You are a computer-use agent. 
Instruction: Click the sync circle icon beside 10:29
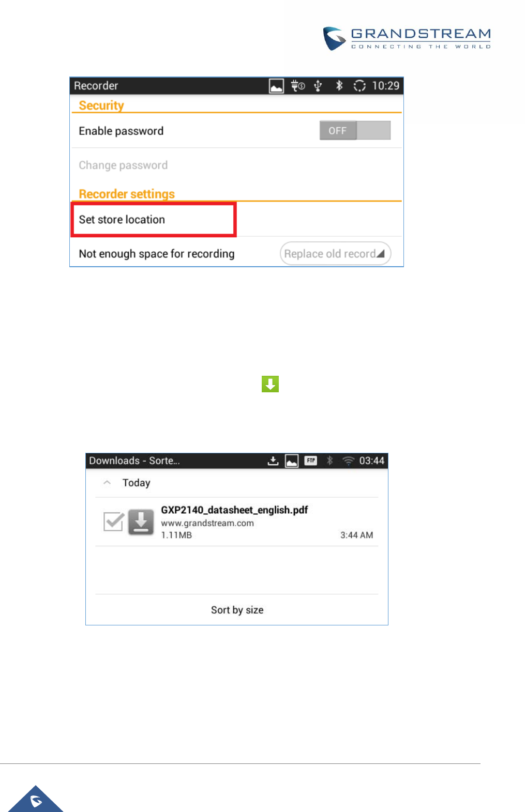point(359,86)
